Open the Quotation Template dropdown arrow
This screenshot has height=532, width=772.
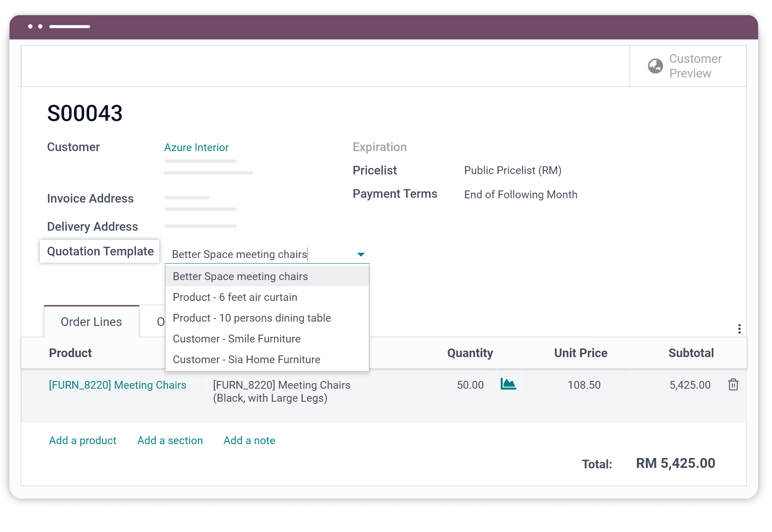360,255
